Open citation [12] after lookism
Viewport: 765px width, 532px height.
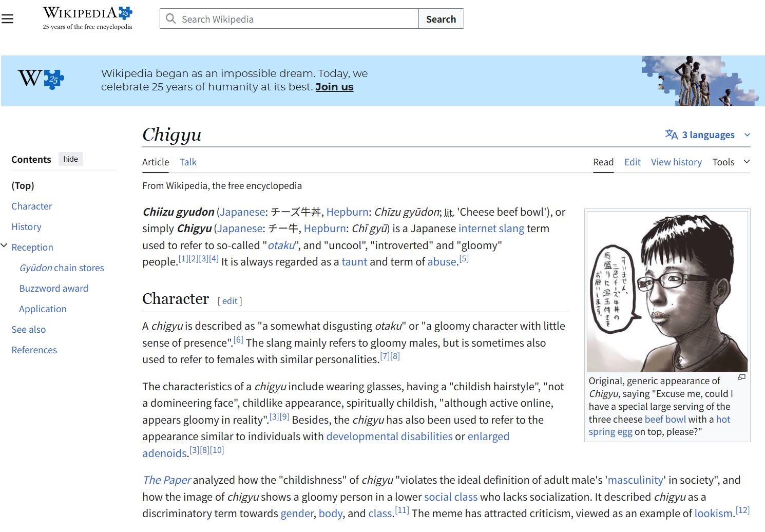(742, 510)
